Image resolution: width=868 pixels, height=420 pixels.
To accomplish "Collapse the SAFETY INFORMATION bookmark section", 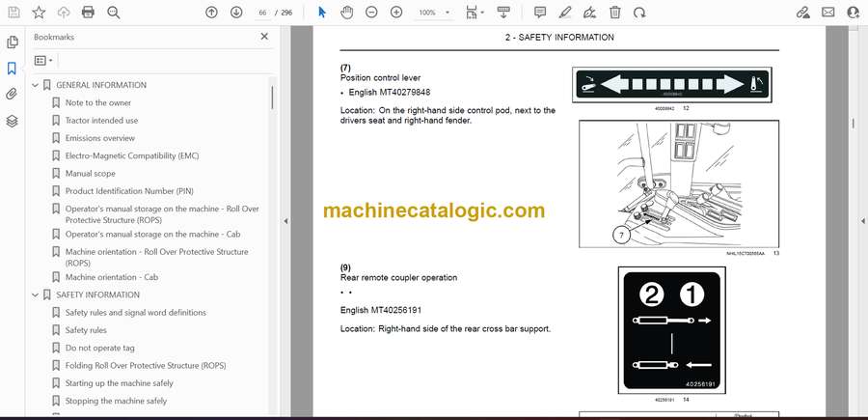I will click(36, 295).
